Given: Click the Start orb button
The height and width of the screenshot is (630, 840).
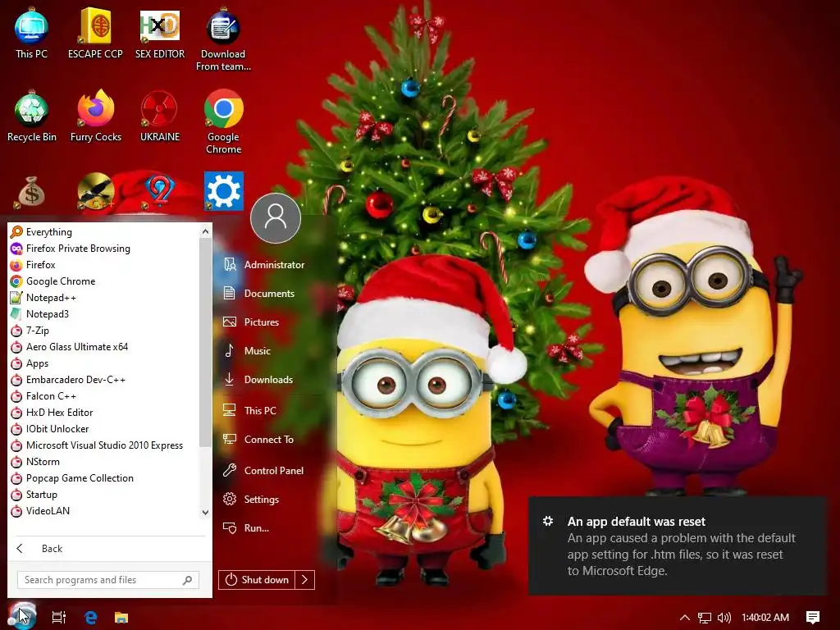Looking at the screenshot, I should tap(22, 616).
